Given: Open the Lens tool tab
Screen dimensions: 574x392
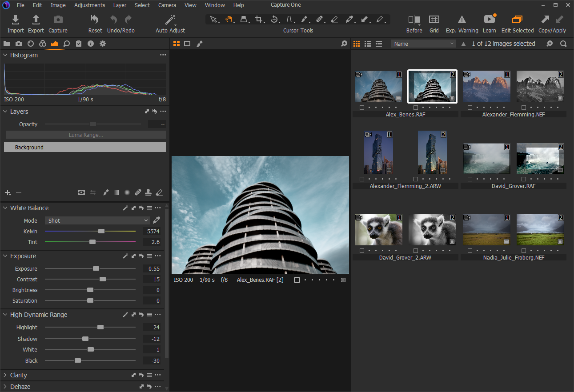Looking at the screenshot, I should [31, 44].
